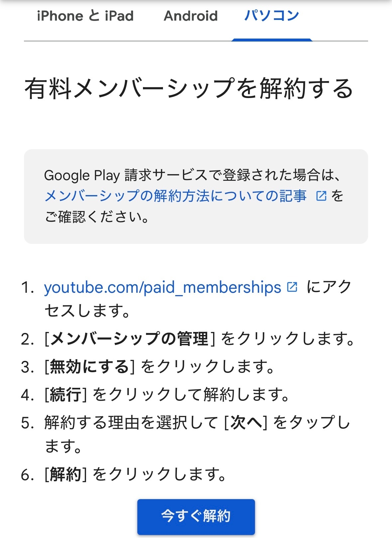
Task: Tap the 今すぐ解約 button
Action: coord(196,516)
